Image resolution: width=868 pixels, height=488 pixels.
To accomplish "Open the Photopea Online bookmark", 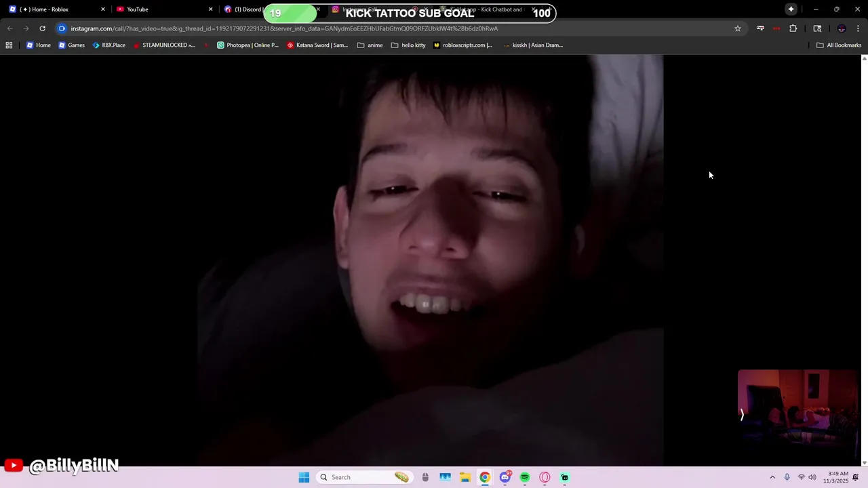I will [x=248, y=45].
